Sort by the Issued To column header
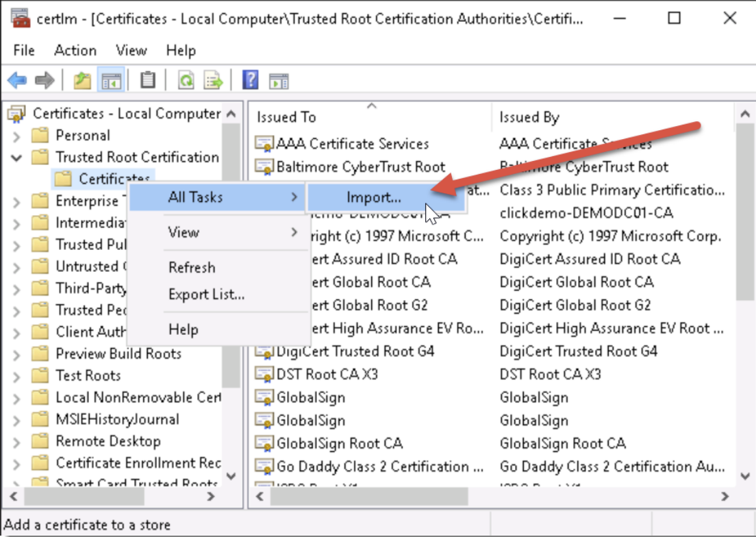The height and width of the screenshot is (537, 756). pos(370,117)
